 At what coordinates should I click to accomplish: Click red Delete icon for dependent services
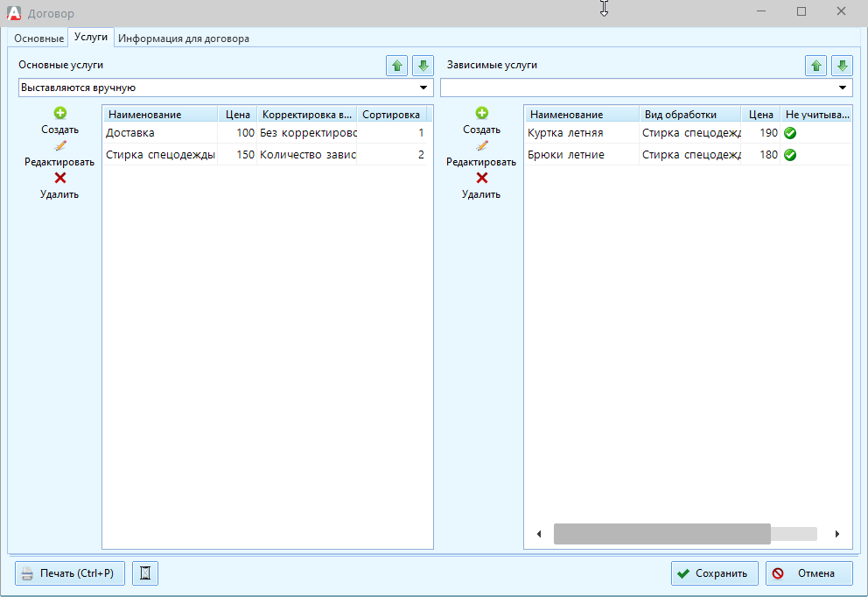[481, 178]
